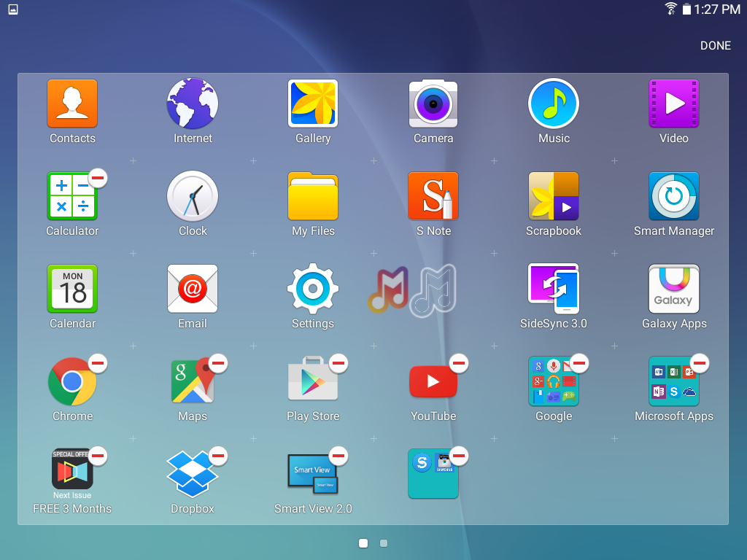Image resolution: width=747 pixels, height=560 pixels.
Task: Tap the "Microsoft Apps" label text
Action: point(673,416)
